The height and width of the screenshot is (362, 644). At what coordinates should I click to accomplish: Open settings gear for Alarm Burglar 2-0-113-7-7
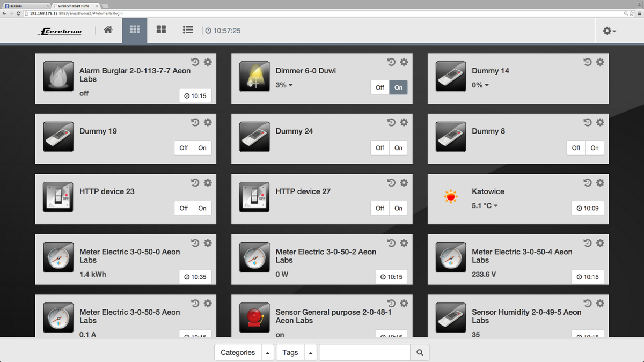208,62
